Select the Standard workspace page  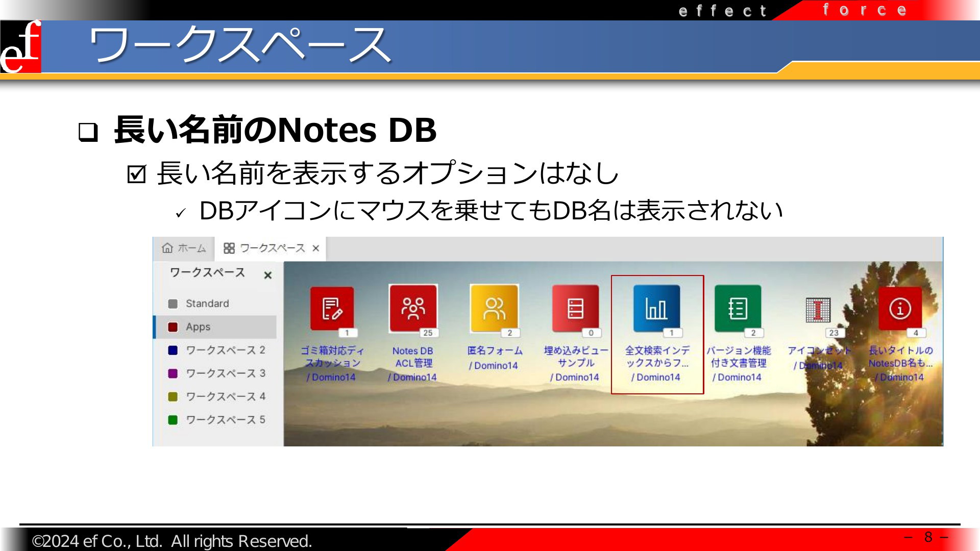pyautogui.click(x=207, y=304)
